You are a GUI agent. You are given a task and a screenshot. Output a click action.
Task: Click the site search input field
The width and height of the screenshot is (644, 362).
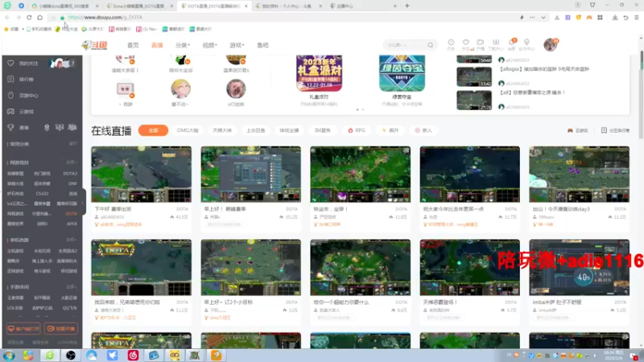pos(407,45)
